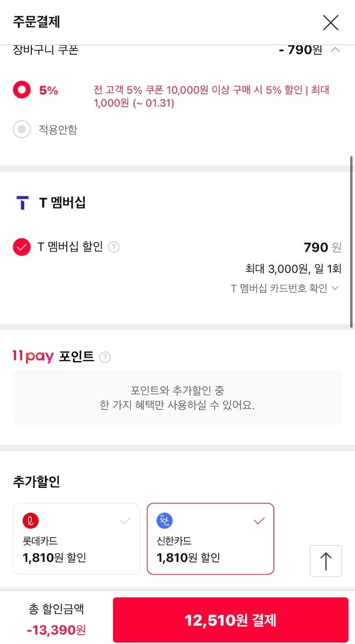Select 롯데카드 1,810원 할인 option
The width and height of the screenshot is (355, 644).
pyautogui.click(x=76, y=539)
